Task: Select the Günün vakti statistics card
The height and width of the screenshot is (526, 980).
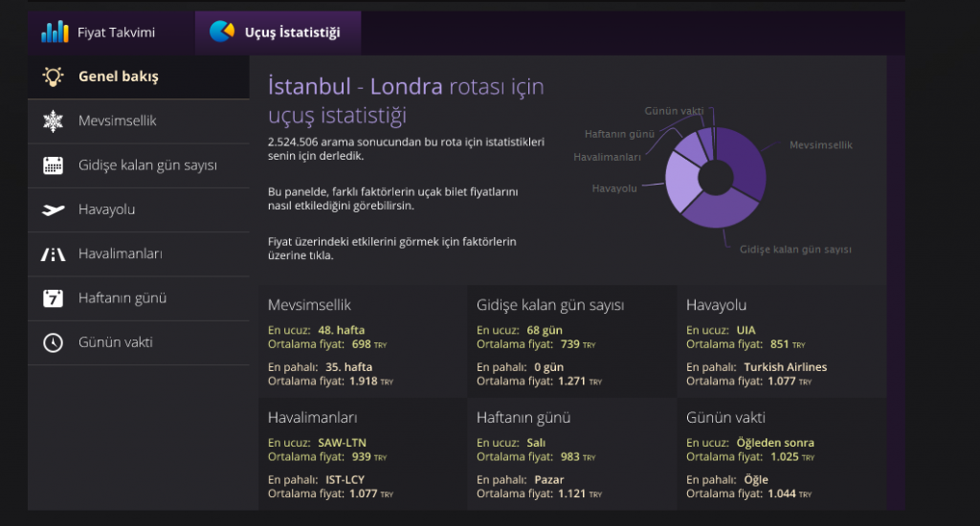Action: pyautogui.click(x=781, y=454)
